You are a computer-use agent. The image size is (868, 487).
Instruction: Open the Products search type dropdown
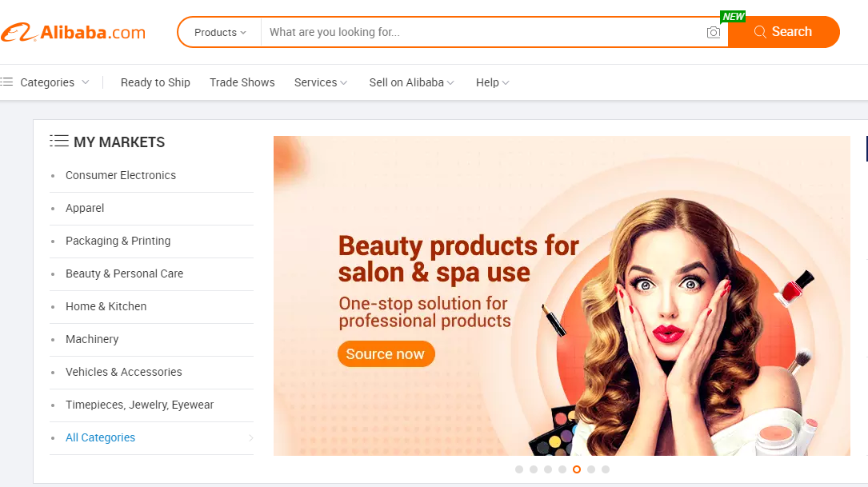pos(220,32)
